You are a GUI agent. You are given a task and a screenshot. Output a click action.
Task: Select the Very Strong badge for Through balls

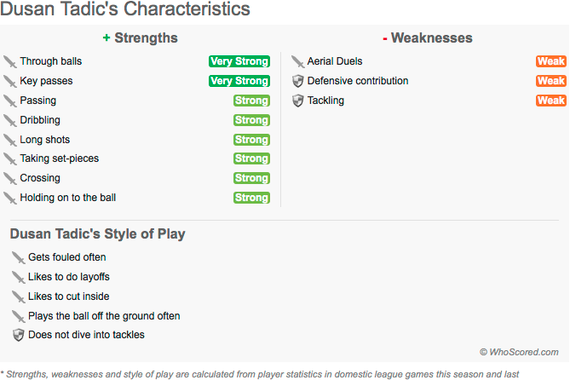point(239,61)
